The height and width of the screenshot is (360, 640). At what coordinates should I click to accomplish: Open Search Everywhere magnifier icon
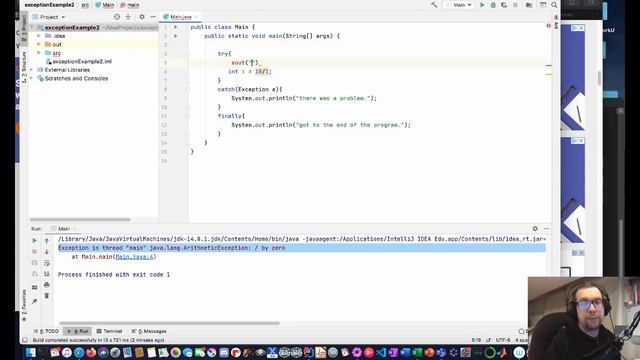coord(554,5)
